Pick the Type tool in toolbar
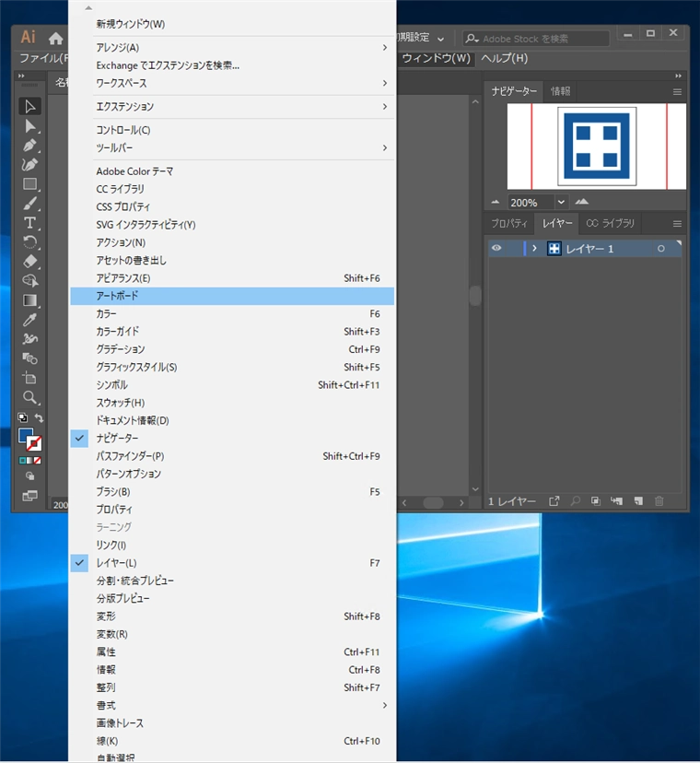The image size is (700, 763). [x=30, y=223]
